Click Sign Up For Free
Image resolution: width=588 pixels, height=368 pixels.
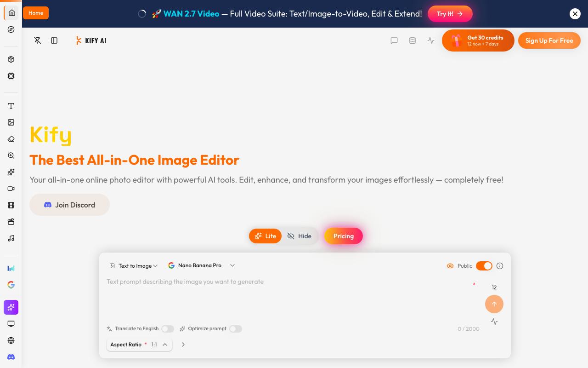[549, 40]
